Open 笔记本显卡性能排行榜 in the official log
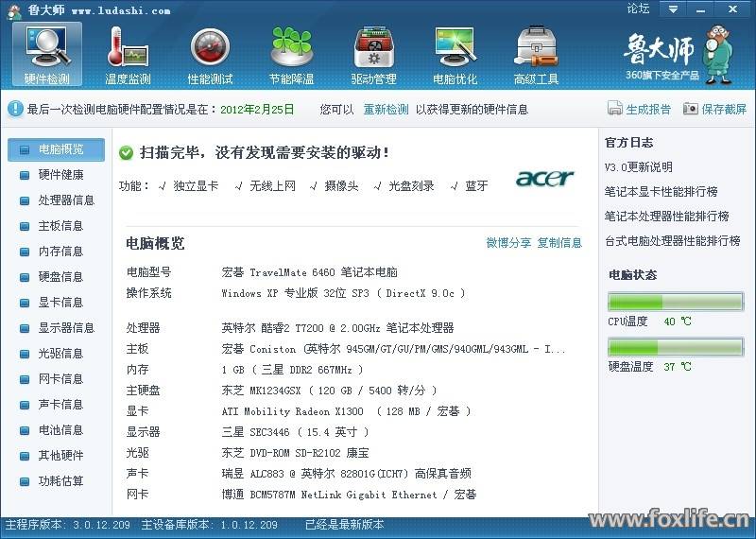The width and height of the screenshot is (756, 539). (661, 192)
